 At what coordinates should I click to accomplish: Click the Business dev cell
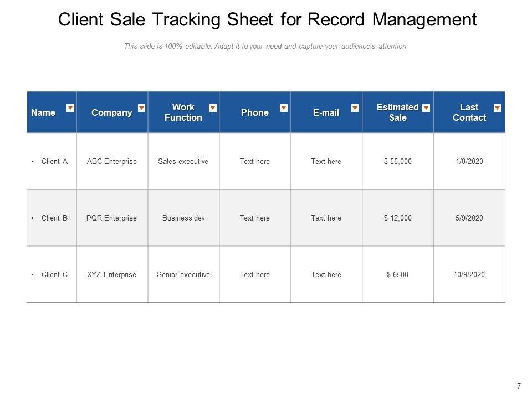183,218
